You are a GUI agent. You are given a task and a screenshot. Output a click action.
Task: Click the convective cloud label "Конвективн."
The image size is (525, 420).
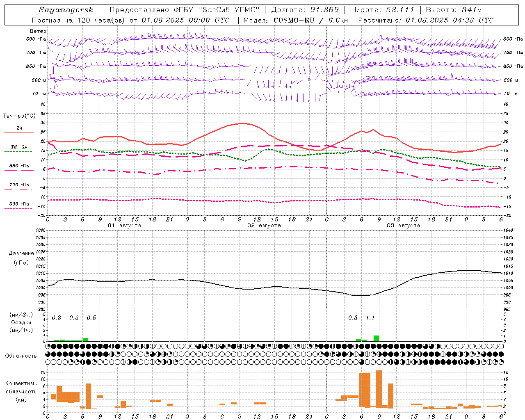point(21,383)
